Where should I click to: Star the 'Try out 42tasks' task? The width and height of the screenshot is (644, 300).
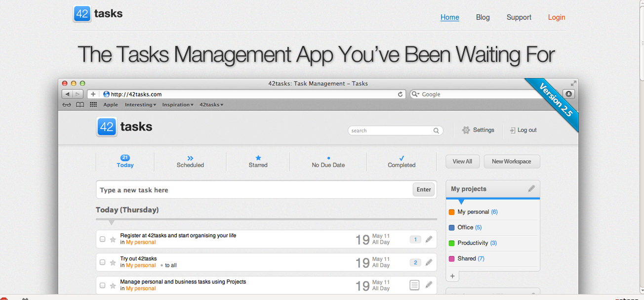tap(113, 262)
